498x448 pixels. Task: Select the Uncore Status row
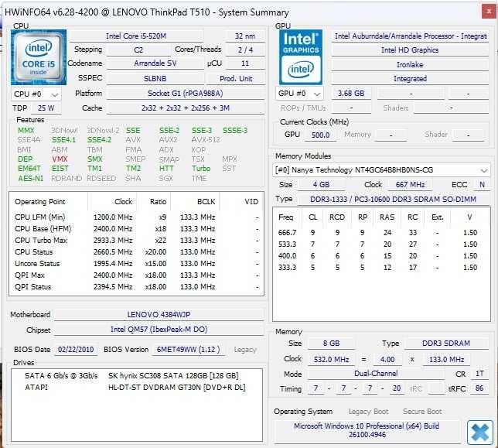coord(136,264)
